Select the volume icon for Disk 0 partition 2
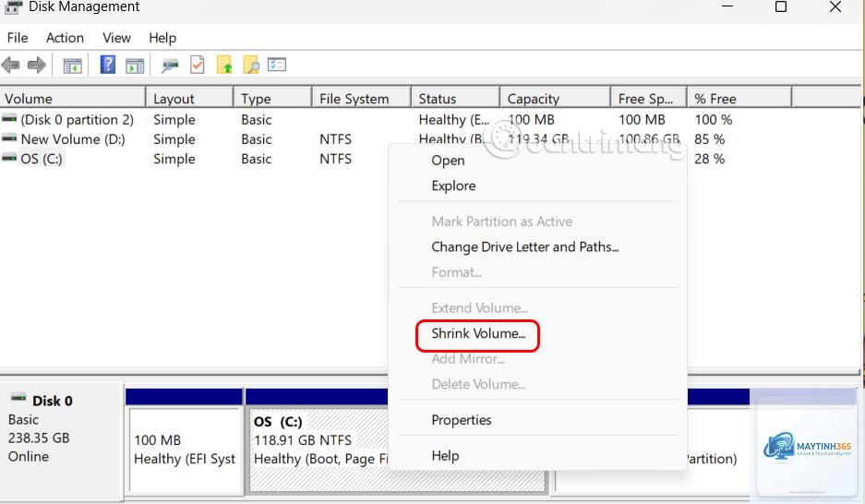 [9, 118]
